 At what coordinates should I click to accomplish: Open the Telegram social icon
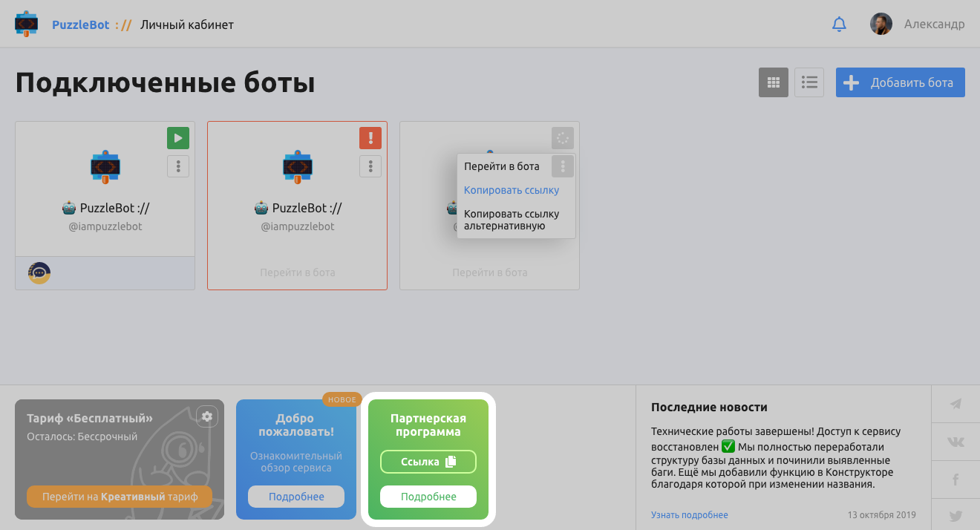[x=955, y=404]
